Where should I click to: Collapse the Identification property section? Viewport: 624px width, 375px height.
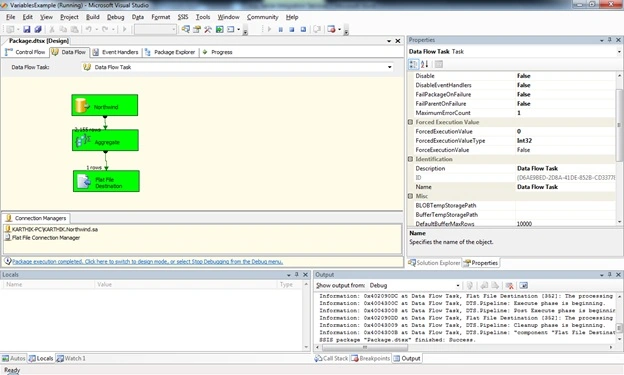[x=410, y=159]
